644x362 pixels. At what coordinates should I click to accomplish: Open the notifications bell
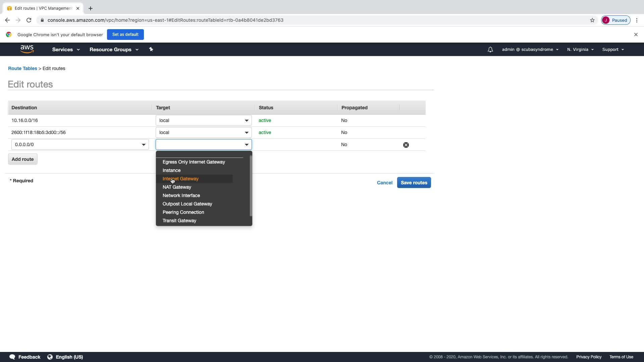[490, 50]
